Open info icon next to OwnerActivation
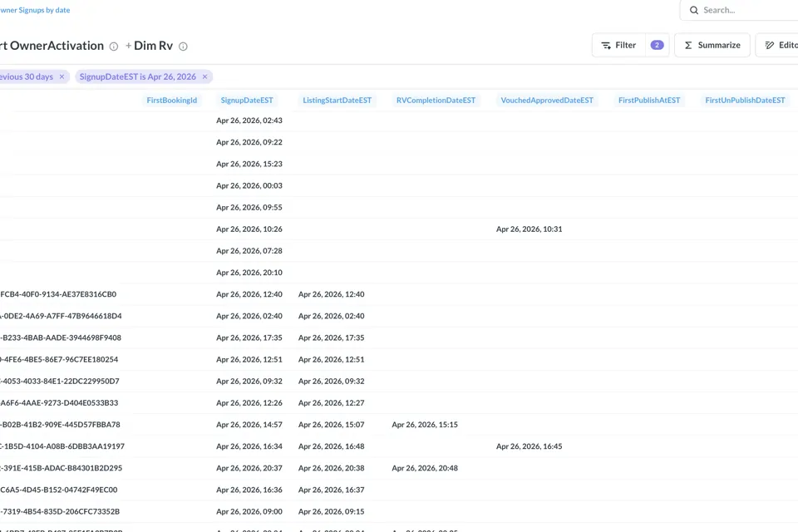Image resolution: width=798 pixels, height=532 pixels. click(x=114, y=47)
